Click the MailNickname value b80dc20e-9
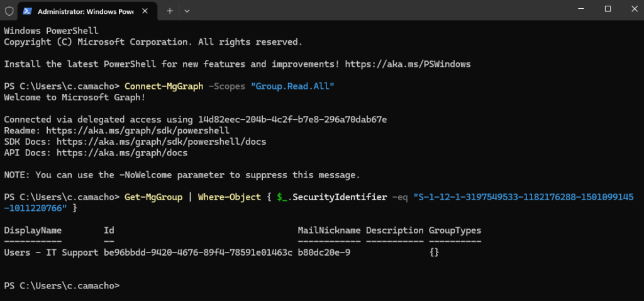The width and height of the screenshot is (644, 301). (x=324, y=253)
